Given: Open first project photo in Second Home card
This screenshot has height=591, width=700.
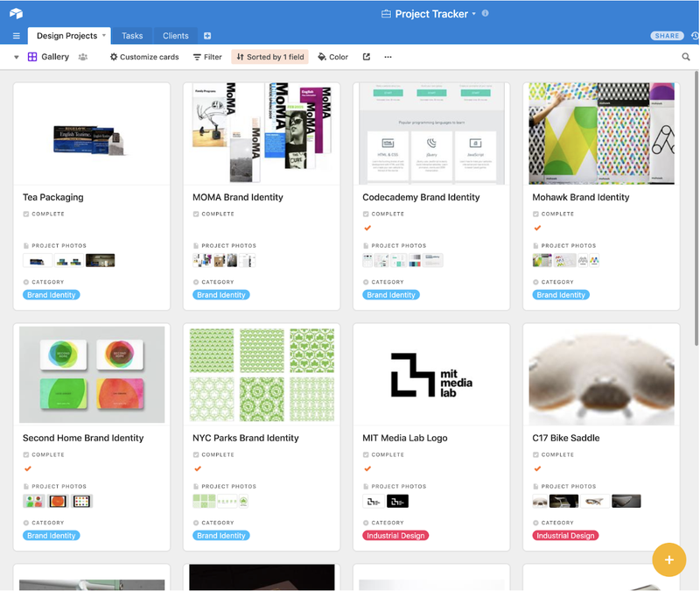Looking at the screenshot, I should [34, 501].
